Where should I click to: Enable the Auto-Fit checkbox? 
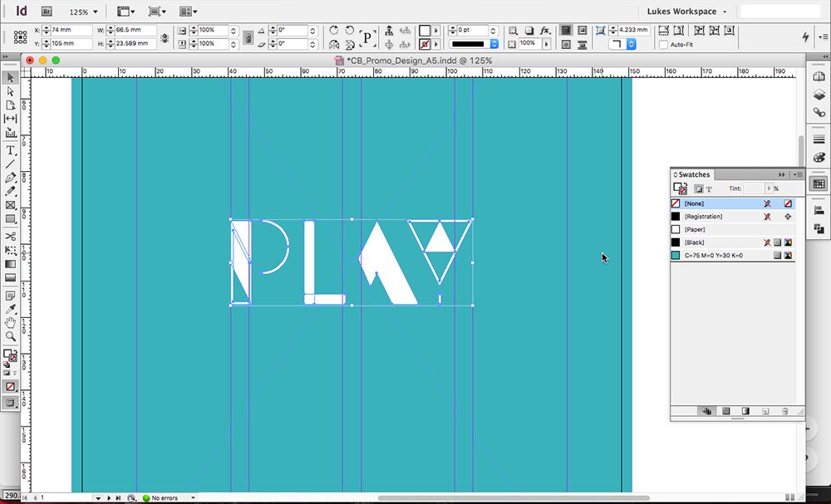[x=663, y=44]
